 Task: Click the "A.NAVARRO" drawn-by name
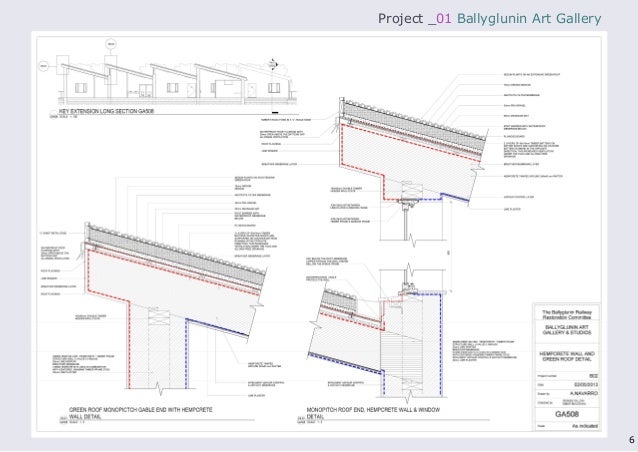pos(584,393)
